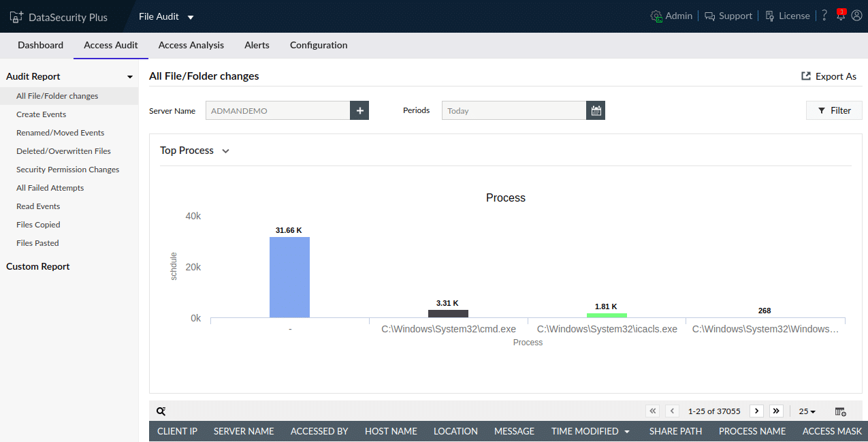Click the C:\Windows\System32\cmd.exe axis label
This screenshot has height=442, width=868.
tap(449, 329)
